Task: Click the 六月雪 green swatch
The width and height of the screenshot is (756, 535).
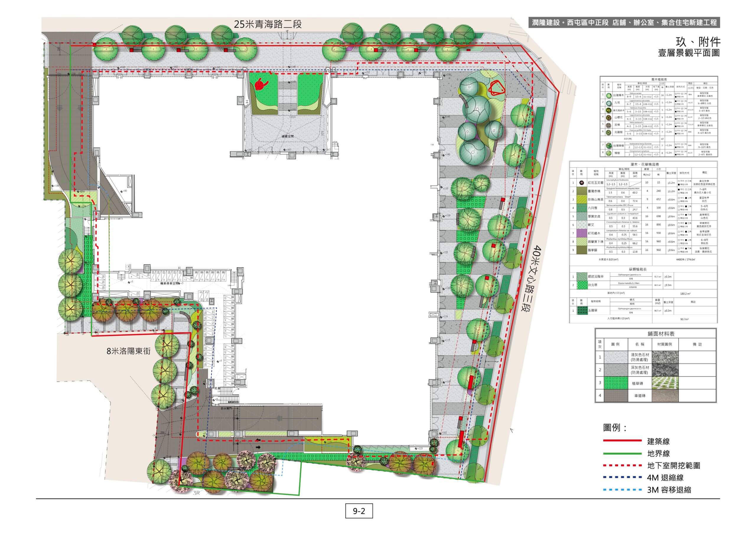Action: (x=581, y=208)
